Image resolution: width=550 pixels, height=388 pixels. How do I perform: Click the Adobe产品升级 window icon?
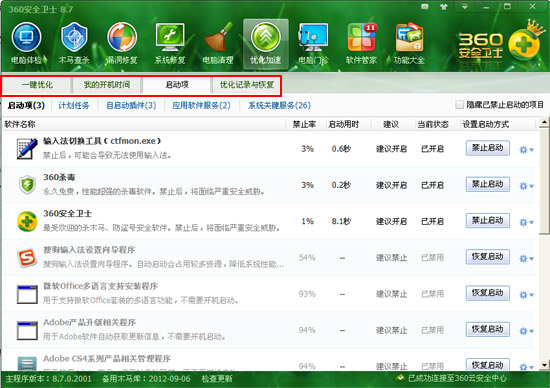point(27,330)
